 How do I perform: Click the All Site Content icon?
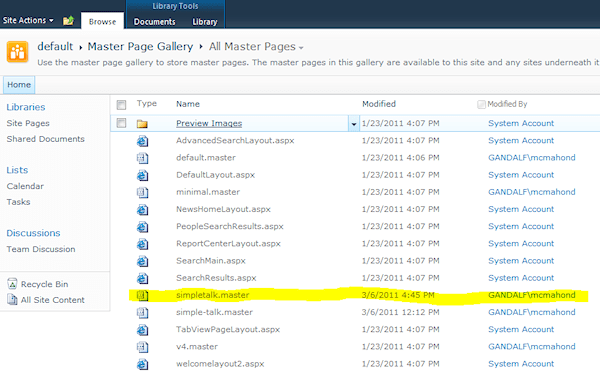12,300
